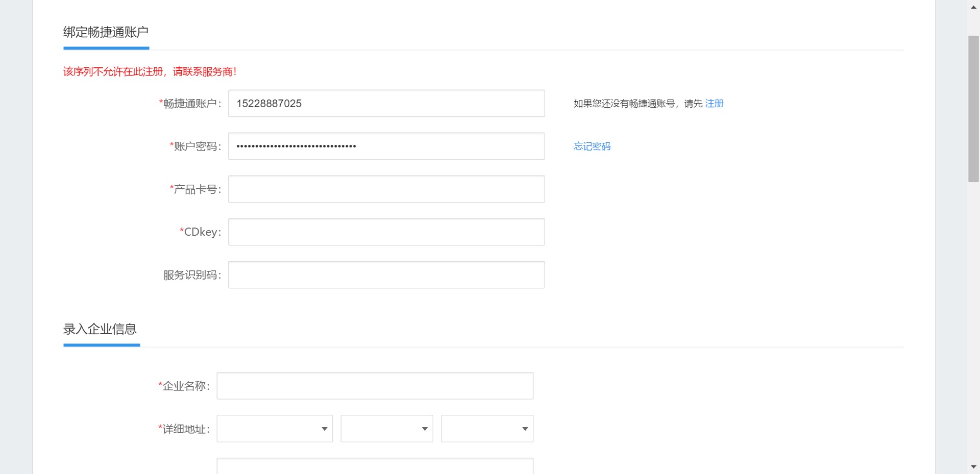Click the 畅捷通账户 input field

pos(386,104)
